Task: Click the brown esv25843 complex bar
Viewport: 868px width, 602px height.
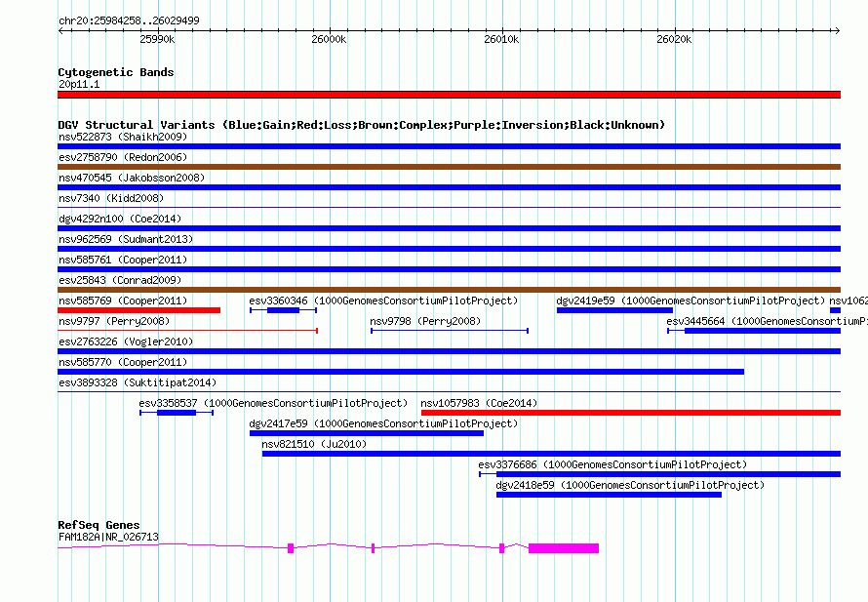Action: pos(449,290)
